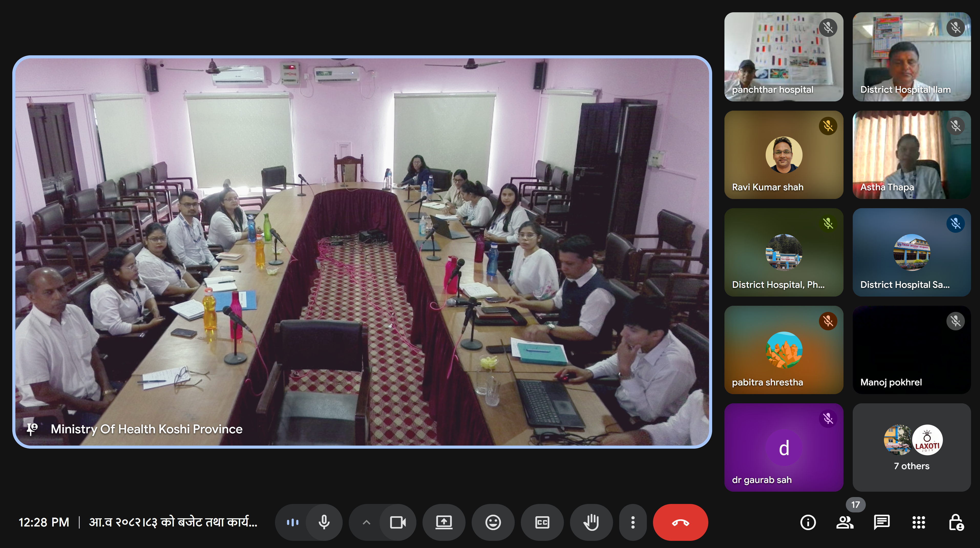Toggle the camera button
Viewport: 980px width, 548px height.
tap(397, 522)
